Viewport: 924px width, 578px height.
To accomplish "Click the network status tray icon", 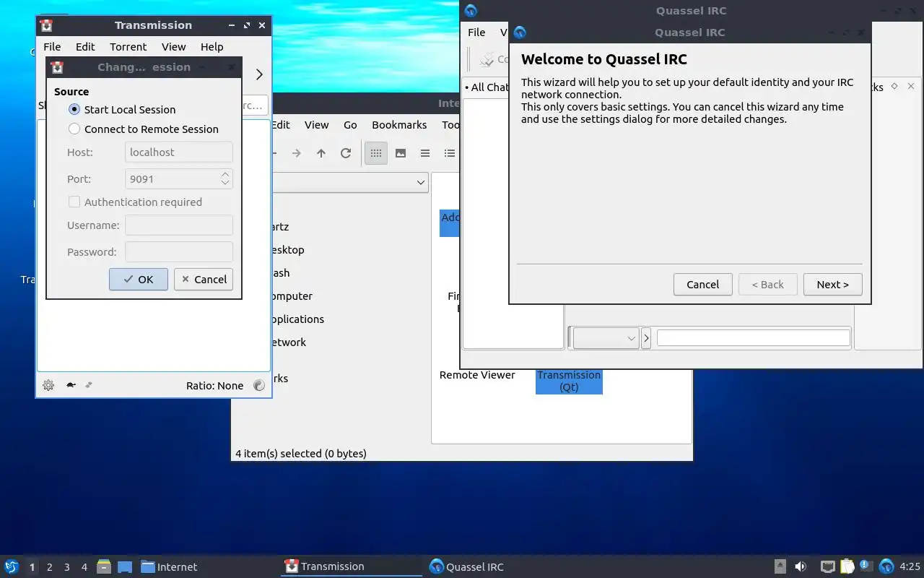I will coord(828,566).
